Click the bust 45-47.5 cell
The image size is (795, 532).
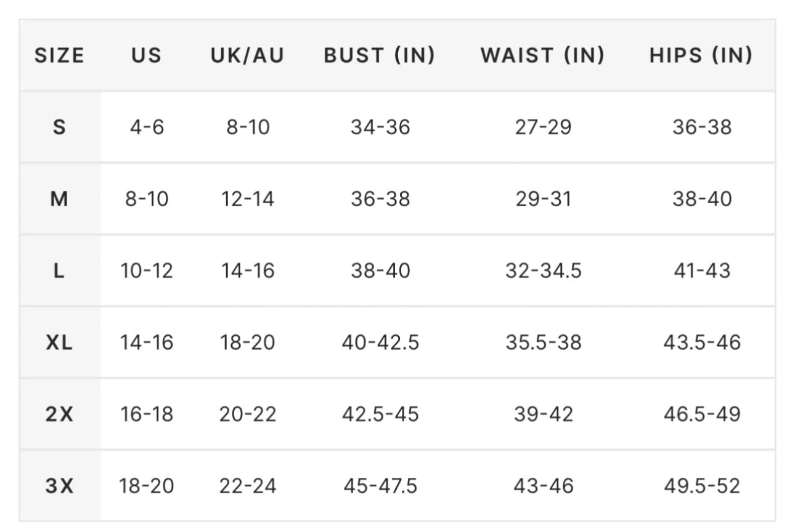380,486
